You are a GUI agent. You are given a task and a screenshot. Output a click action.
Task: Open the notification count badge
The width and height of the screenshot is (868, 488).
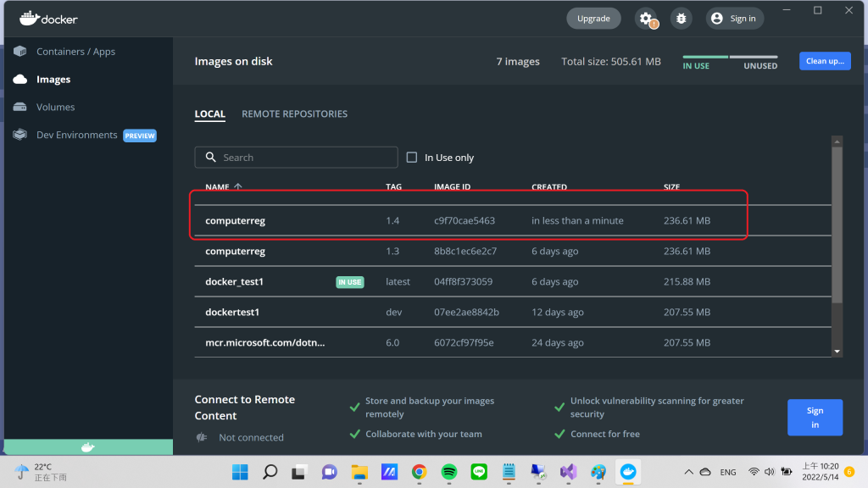point(849,472)
